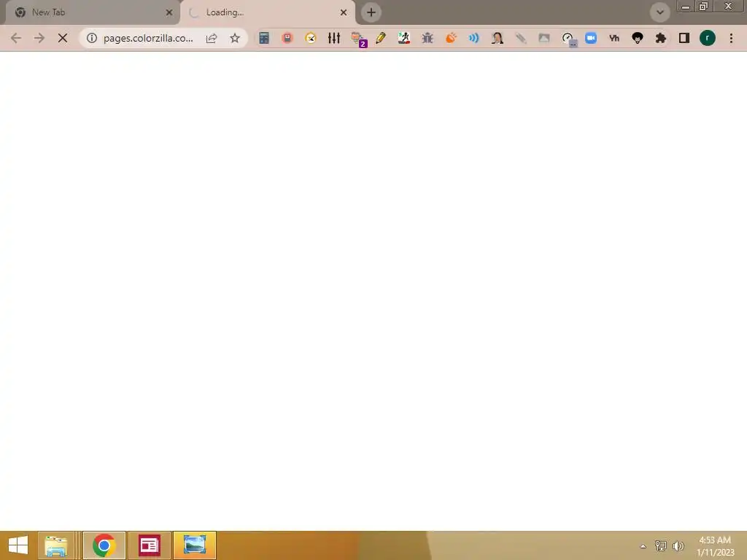This screenshot has width=747, height=560.
Task: Close the Loading... tab
Action: point(344,13)
